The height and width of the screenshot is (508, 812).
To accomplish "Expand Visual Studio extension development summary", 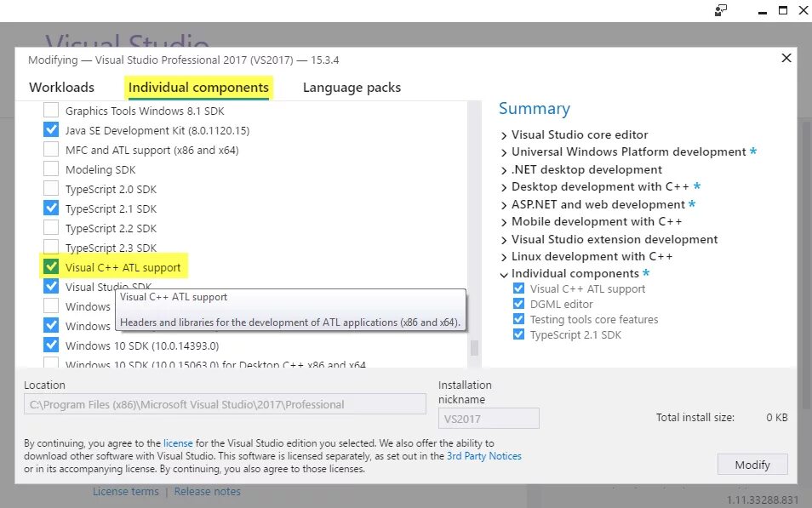I will (504, 240).
